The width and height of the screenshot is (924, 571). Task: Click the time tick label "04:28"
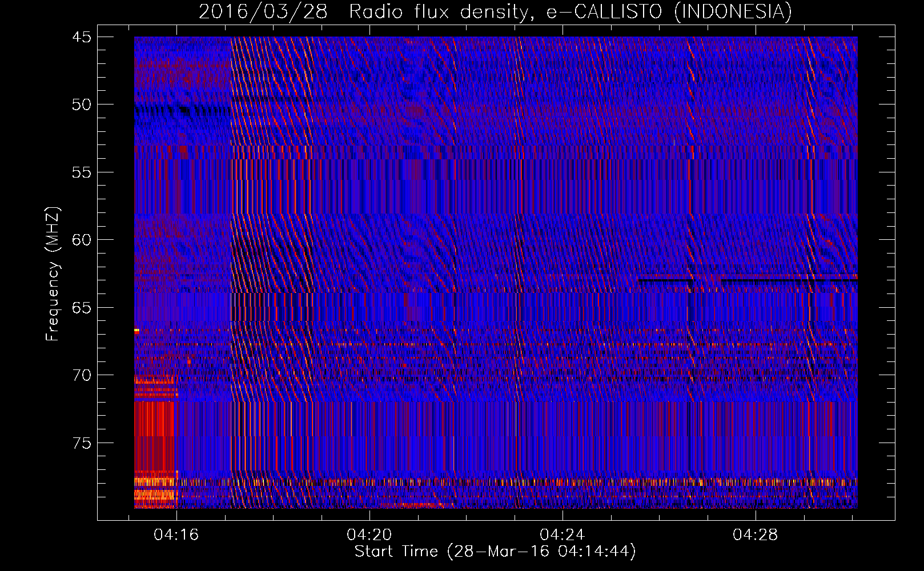coord(756,534)
